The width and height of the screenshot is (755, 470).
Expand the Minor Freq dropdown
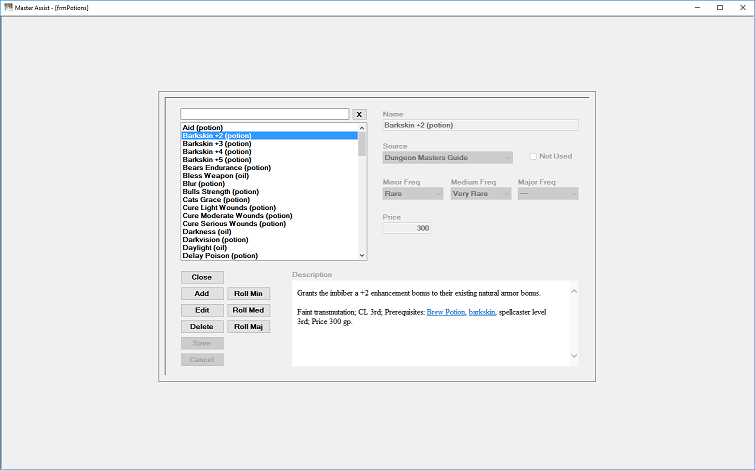click(413, 194)
